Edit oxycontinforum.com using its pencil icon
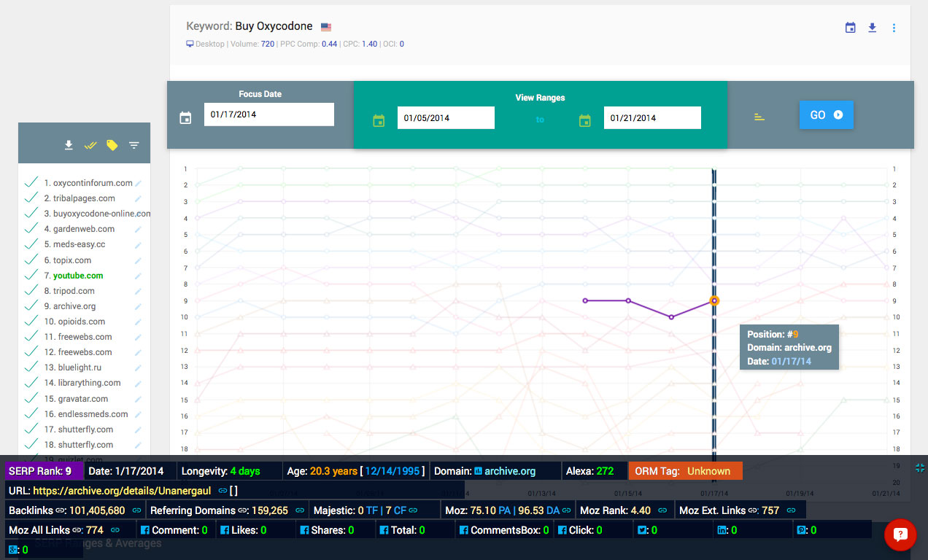The image size is (928, 560). click(138, 184)
